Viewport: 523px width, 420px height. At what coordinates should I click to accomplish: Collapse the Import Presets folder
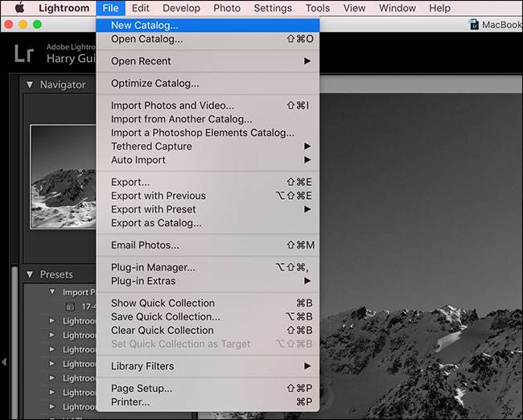pos(52,292)
